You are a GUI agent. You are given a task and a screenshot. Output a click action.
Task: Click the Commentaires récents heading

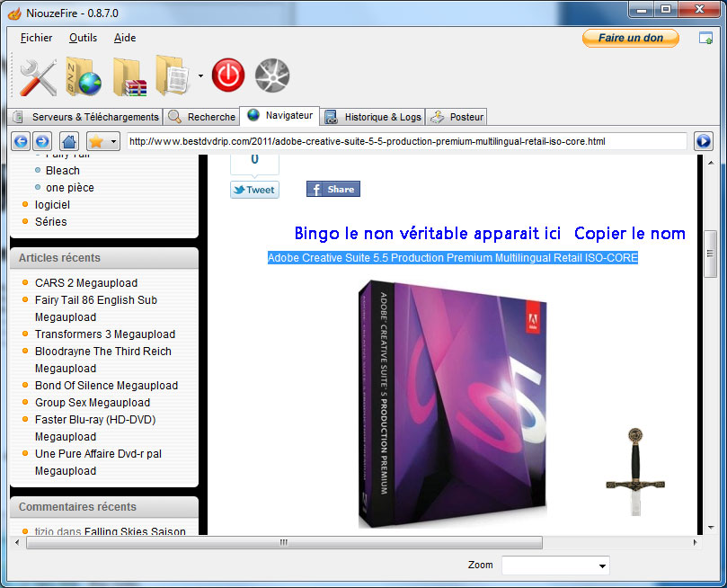[x=77, y=507]
